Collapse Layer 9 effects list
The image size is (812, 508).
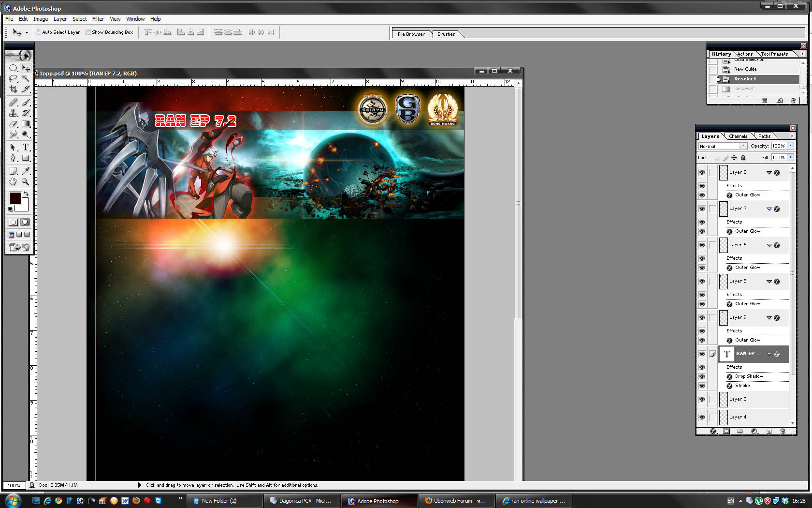[769, 318]
